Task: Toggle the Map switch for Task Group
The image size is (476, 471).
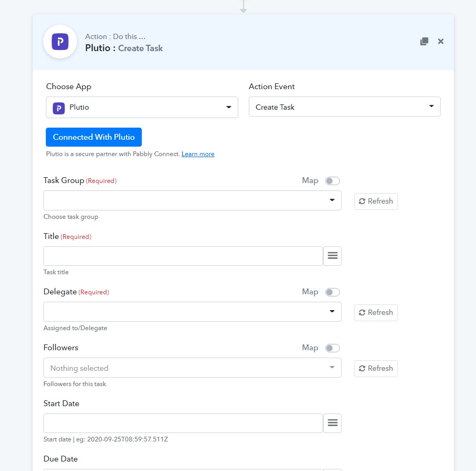Action: (x=333, y=181)
